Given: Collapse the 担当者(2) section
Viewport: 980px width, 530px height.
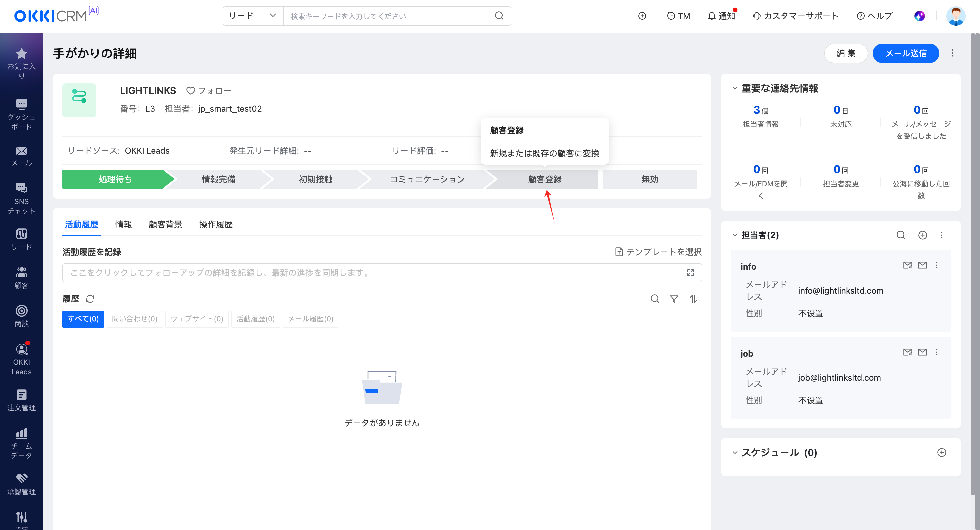Looking at the screenshot, I should 735,235.
